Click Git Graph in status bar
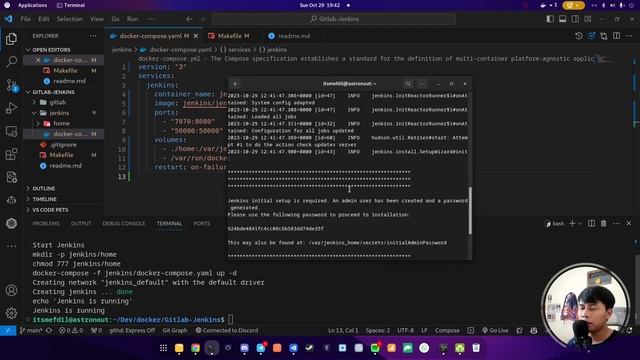Screen dimensions: 640x360 tap(175, 330)
